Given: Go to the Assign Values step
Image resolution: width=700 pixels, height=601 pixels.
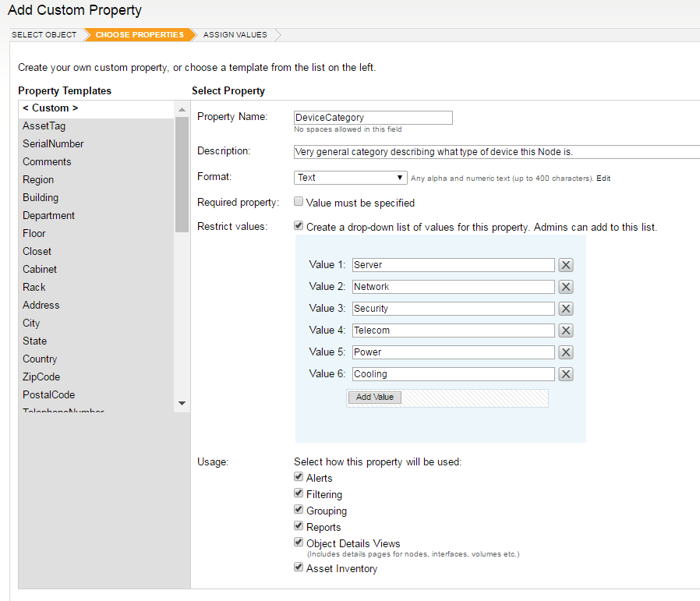Looking at the screenshot, I should pos(235,35).
